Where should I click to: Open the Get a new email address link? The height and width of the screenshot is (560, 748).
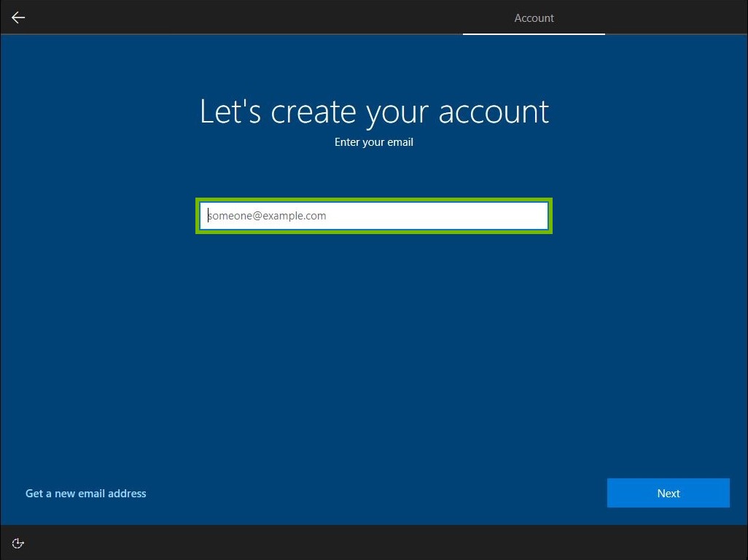click(x=86, y=493)
